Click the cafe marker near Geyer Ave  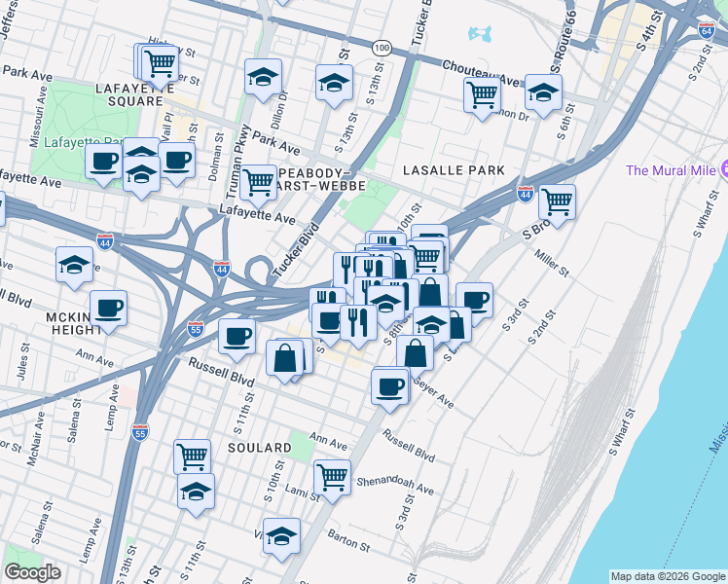point(390,387)
